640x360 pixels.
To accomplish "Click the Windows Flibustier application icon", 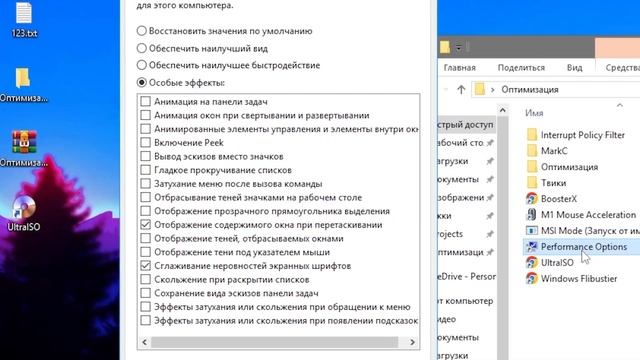I will (531, 278).
